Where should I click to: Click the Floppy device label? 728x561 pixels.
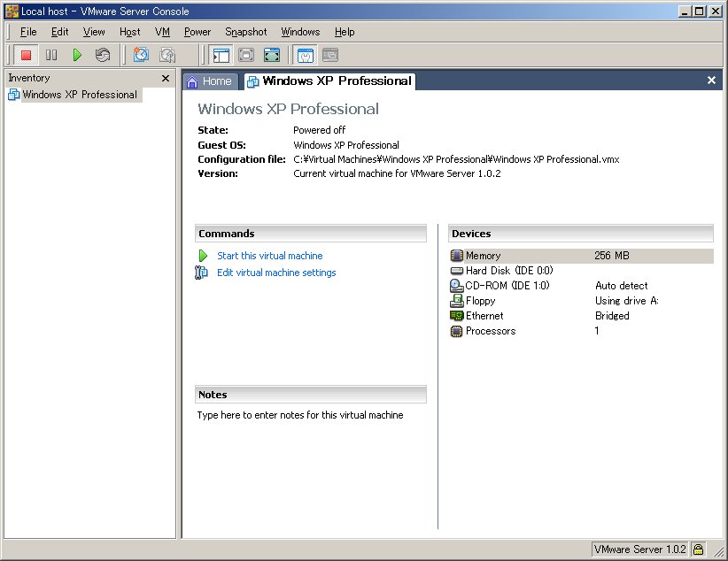point(481,301)
